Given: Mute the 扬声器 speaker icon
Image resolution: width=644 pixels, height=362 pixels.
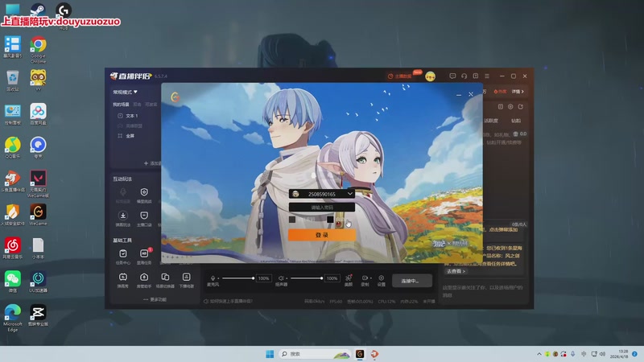Looking at the screenshot, I should coord(281,278).
